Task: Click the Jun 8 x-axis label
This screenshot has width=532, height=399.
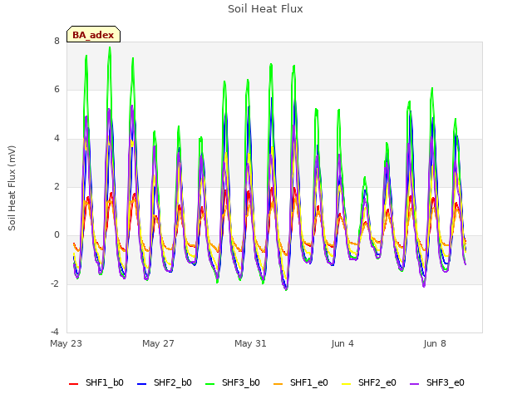Action: click(x=435, y=343)
